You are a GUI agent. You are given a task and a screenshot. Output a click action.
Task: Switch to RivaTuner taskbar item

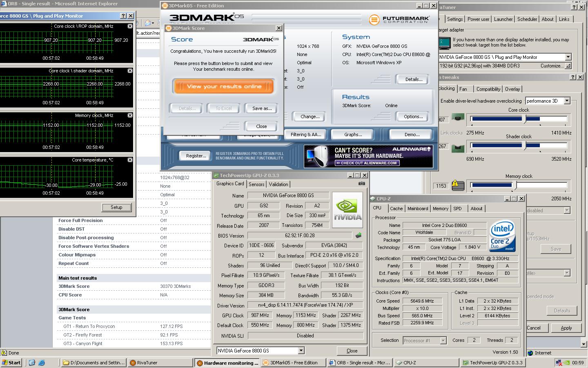159,363
